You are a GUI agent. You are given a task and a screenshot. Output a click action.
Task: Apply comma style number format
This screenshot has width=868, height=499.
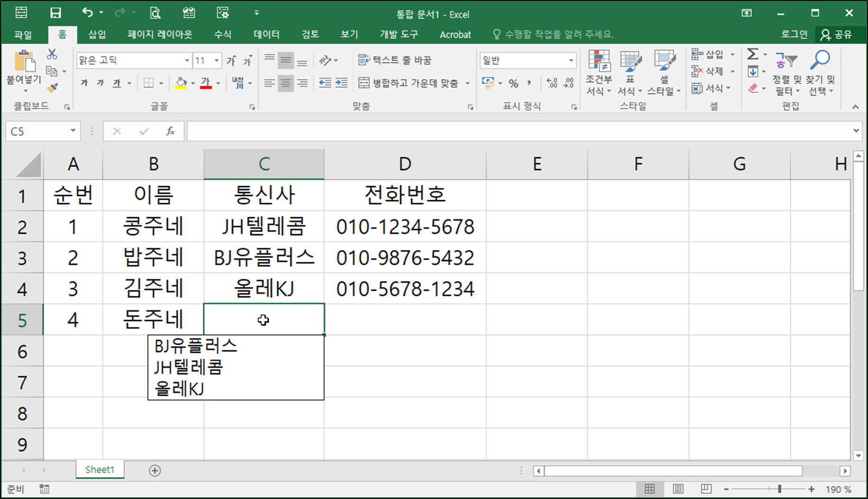tap(529, 84)
